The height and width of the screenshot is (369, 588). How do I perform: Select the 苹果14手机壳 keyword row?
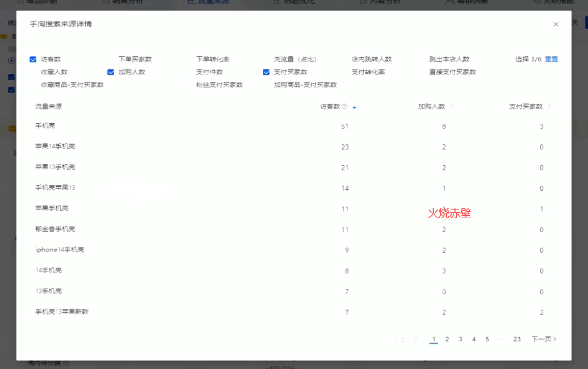pos(293,146)
